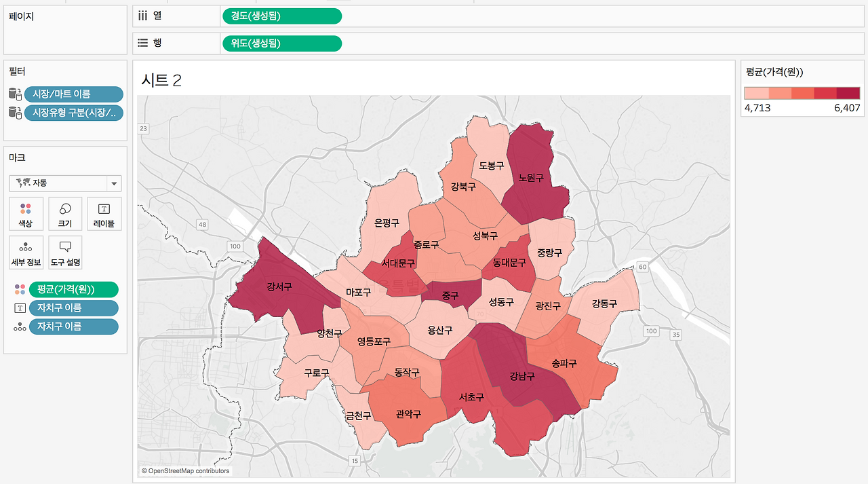Select the 서초구 district on map
868x484 pixels.
(x=471, y=397)
